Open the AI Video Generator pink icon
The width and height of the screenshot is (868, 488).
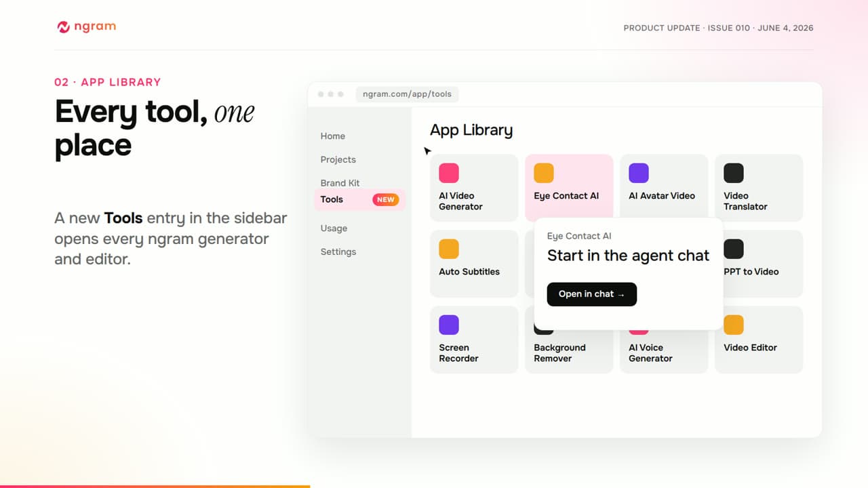(449, 173)
